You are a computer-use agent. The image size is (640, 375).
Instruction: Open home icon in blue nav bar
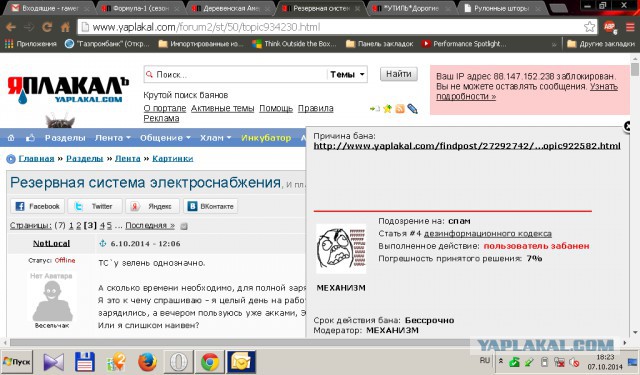pyautogui.click(x=11, y=138)
